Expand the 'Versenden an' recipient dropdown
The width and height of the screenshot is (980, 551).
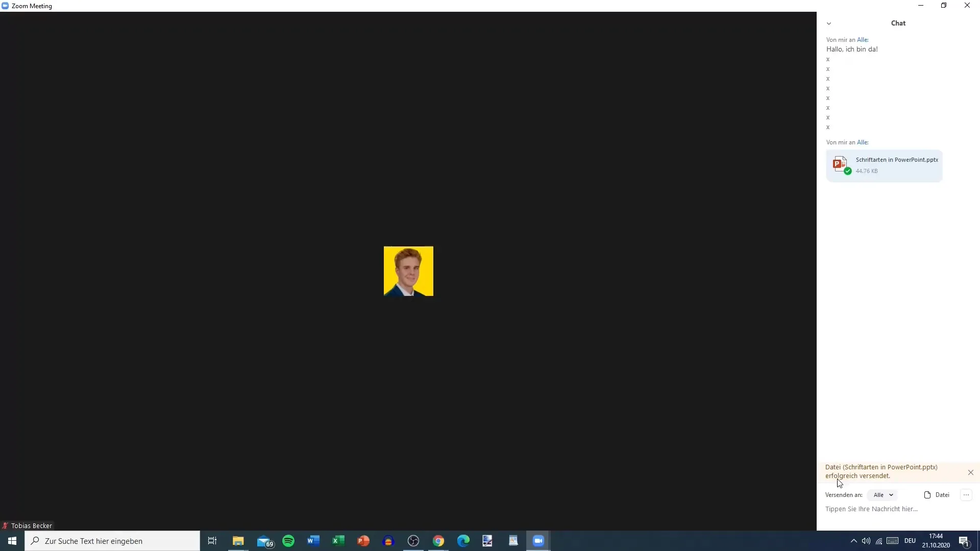pyautogui.click(x=883, y=494)
